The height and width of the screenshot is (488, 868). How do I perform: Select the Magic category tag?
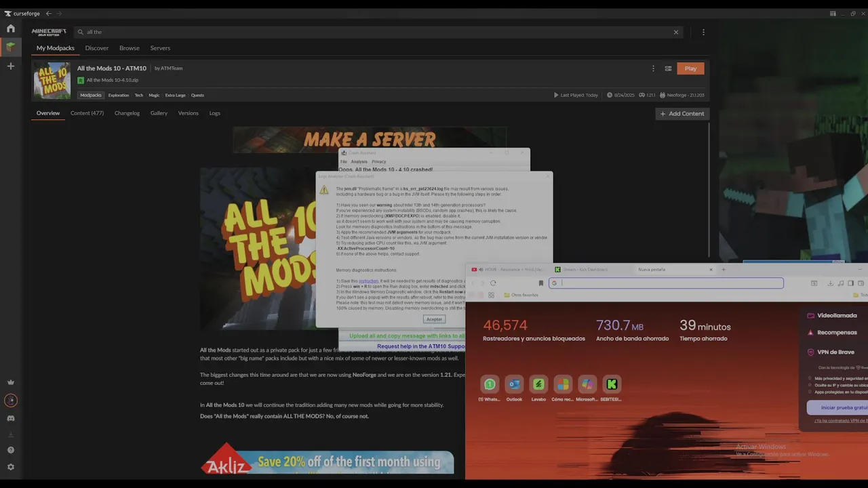point(154,95)
